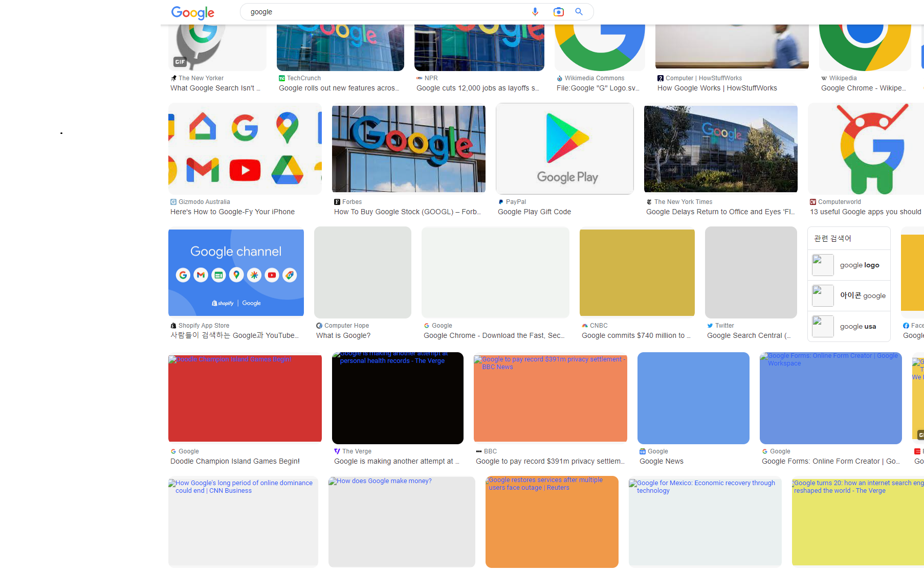This screenshot has width=924, height=571.
Task: Click 'The Verge' source label
Action: click(x=357, y=451)
